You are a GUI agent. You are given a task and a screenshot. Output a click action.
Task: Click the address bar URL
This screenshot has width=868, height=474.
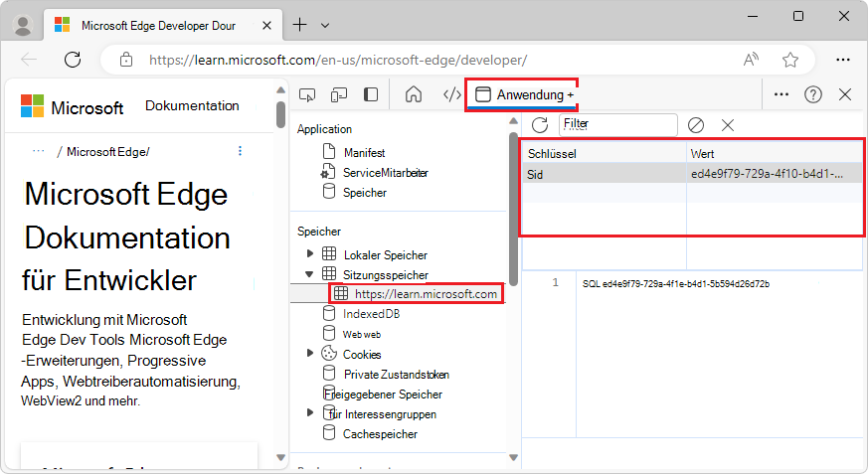(338, 60)
